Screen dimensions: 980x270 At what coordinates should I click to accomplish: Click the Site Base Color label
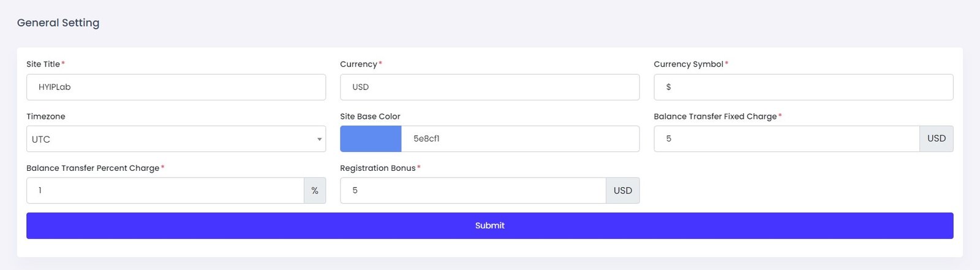pyautogui.click(x=370, y=116)
